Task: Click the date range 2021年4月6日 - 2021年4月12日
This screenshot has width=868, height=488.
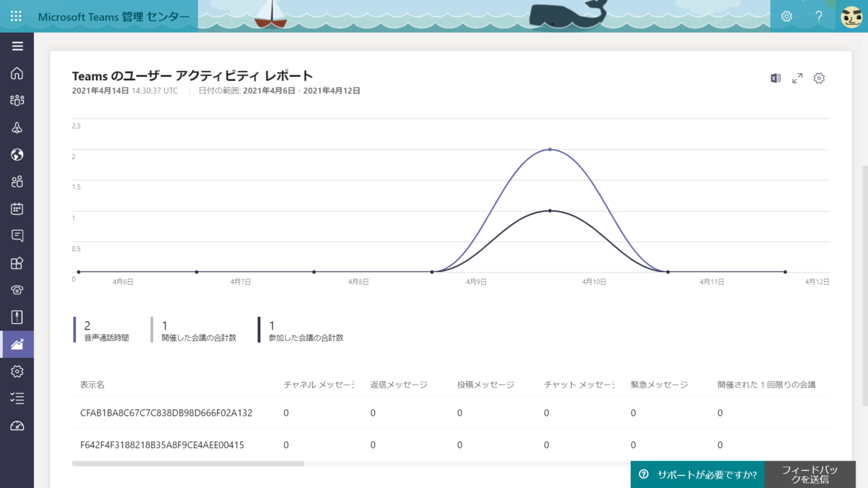Action: coord(302,91)
